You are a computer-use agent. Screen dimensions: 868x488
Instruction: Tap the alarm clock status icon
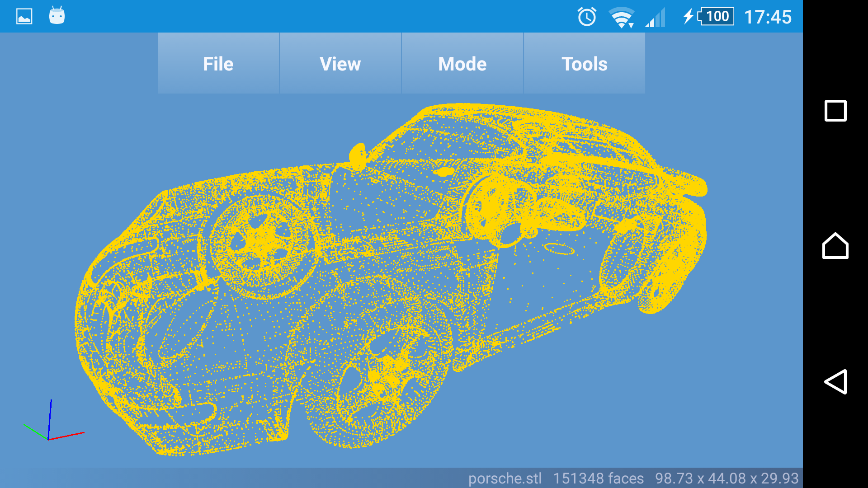point(587,17)
